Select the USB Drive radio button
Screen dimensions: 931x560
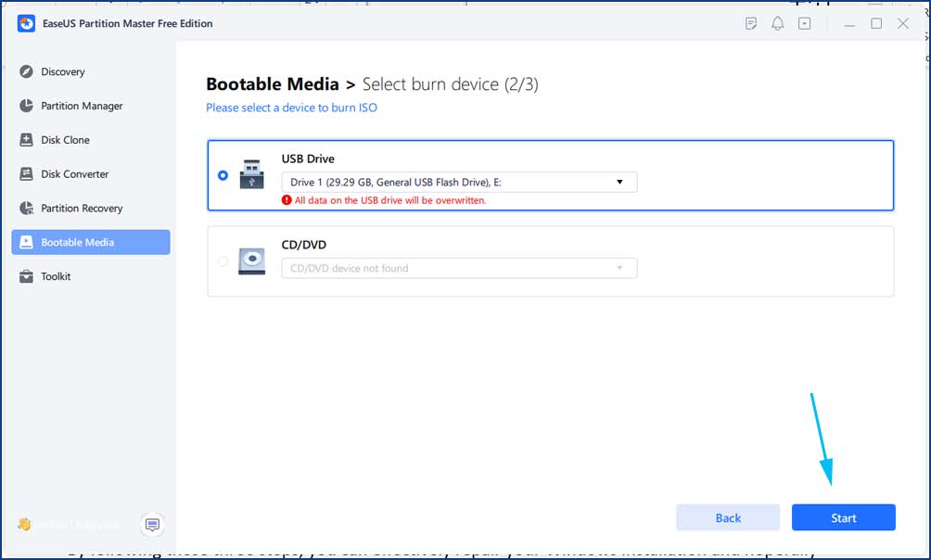coord(223,175)
